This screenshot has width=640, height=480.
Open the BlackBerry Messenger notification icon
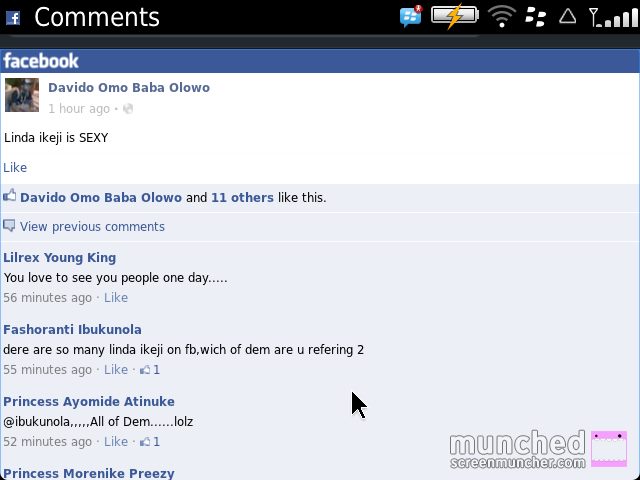click(411, 16)
